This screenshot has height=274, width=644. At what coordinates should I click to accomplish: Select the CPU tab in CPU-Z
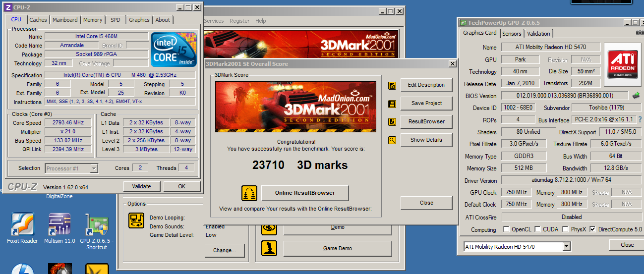coord(16,19)
